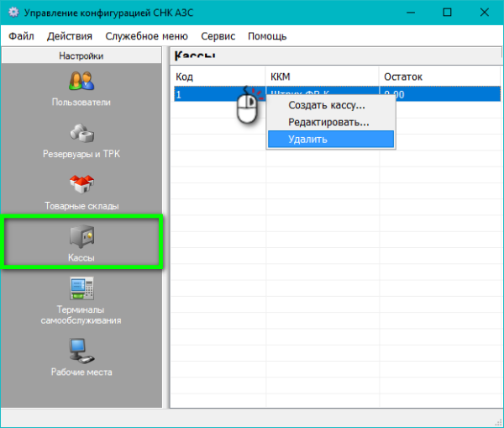Screen dimensions: 504x428
Task: Choose Создать кассу... from context menu
Action: 327,106
